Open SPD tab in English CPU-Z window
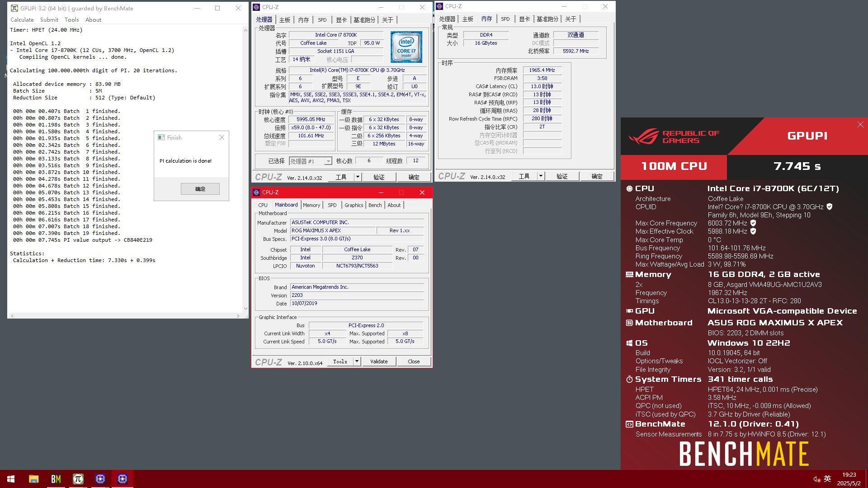 point(332,205)
